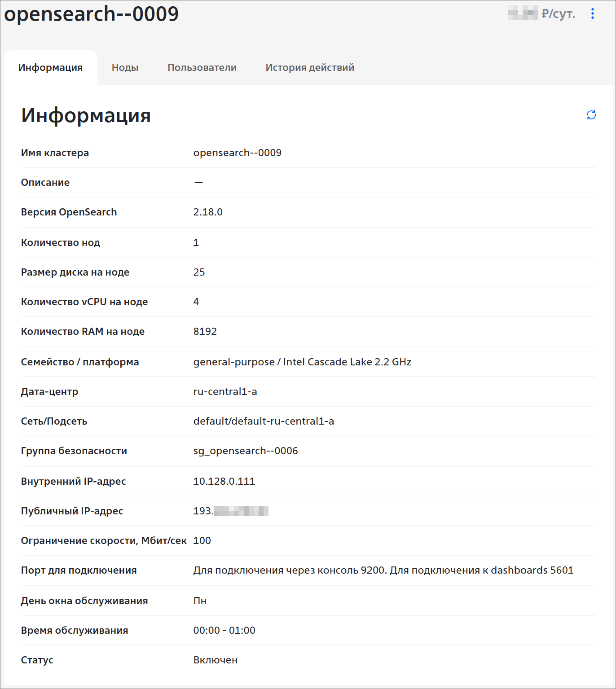Switch to the Информация tab
616x689 pixels.
tap(51, 68)
